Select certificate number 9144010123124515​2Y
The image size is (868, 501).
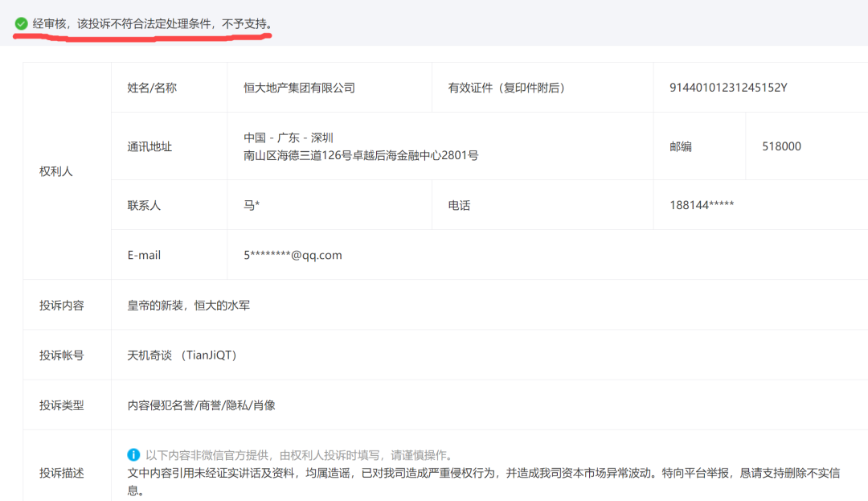coord(728,88)
